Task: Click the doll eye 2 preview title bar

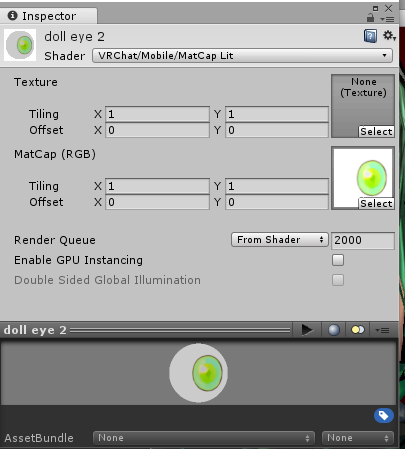Action: tap(147, 330)
